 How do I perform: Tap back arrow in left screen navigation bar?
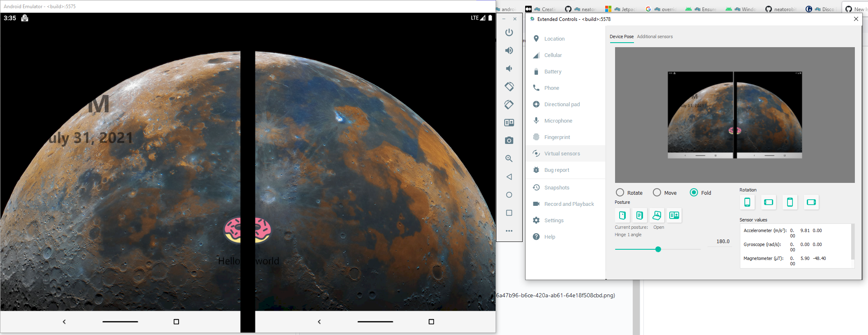click(x=64, y=322)
